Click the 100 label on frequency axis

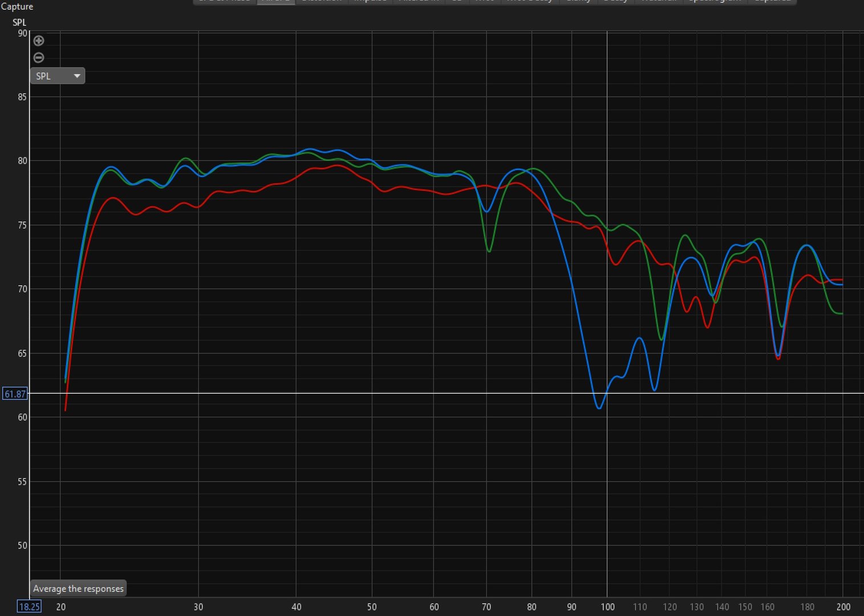pyautogui.click(x=607, y=607)
